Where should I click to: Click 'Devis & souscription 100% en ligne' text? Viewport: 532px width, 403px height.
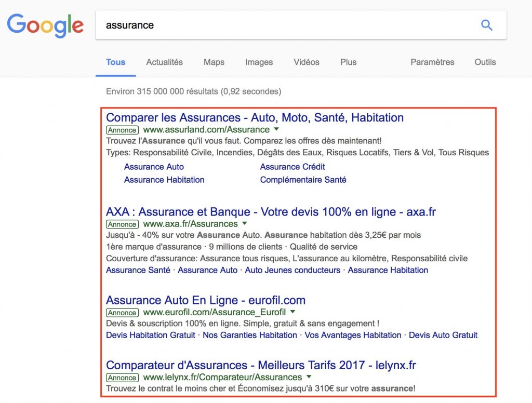click(x=243, y=324)
